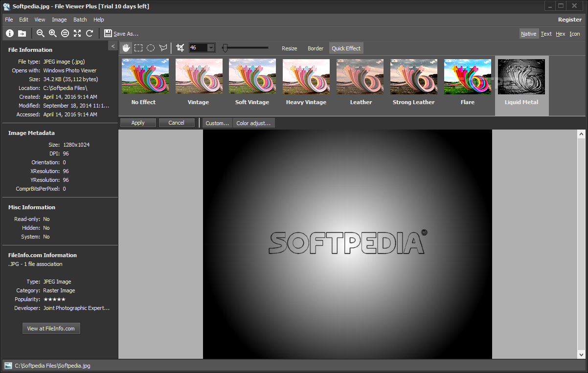Open the File menu
588x373 pixels.
click(9, 20)
